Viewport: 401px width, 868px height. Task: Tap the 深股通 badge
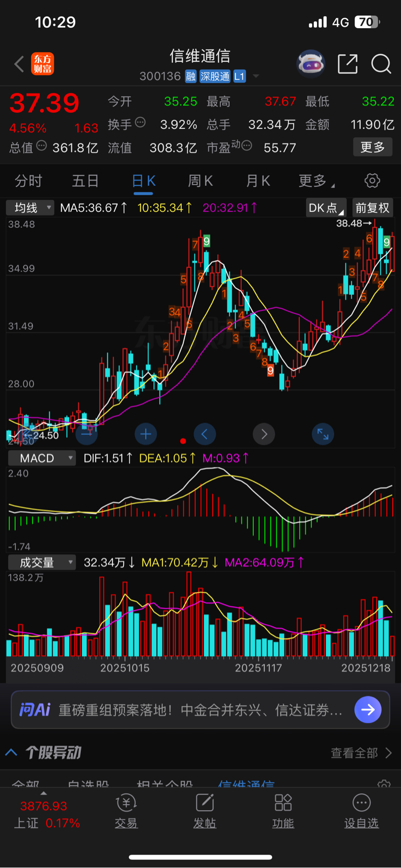[215, 77]
